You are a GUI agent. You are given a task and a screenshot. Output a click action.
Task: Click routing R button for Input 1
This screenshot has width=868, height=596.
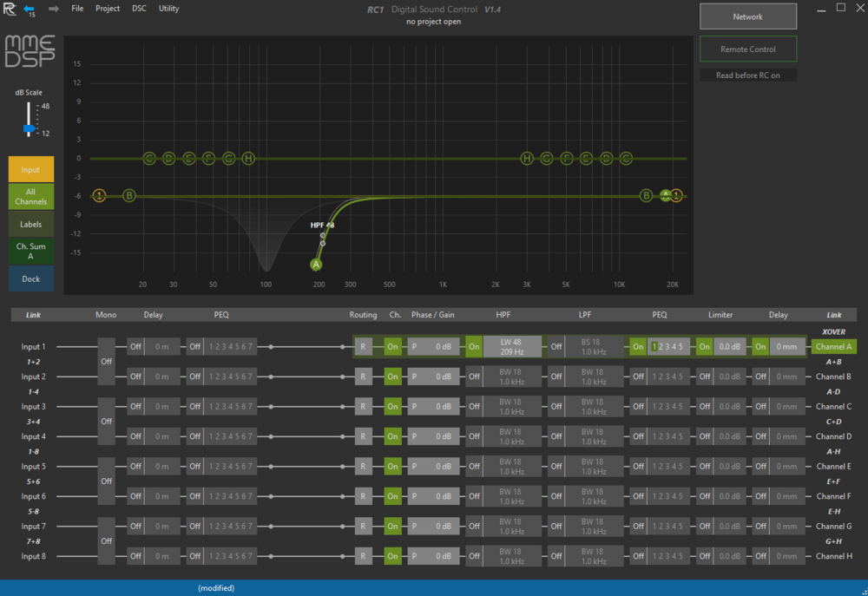click(364, 347)
